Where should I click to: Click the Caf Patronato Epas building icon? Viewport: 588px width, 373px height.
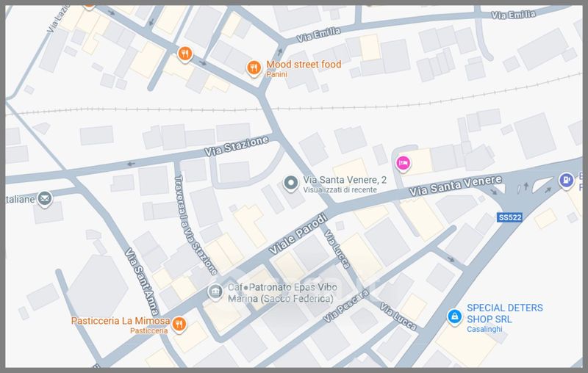pyautogui.click(x=215, y=292)
